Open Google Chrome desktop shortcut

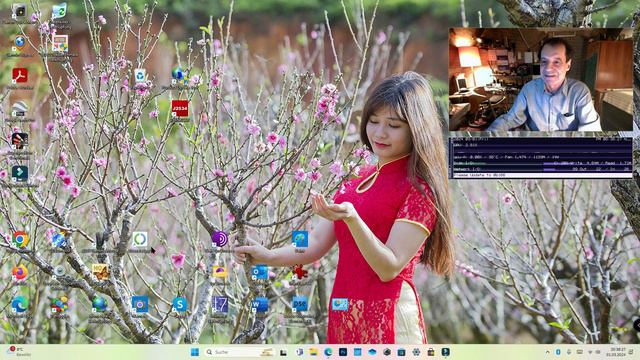click(20, 239)
